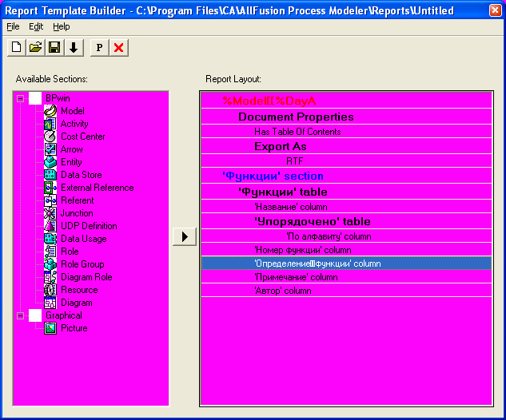Click the right arrow add-section button
The image size is (506, 420).
185,236
